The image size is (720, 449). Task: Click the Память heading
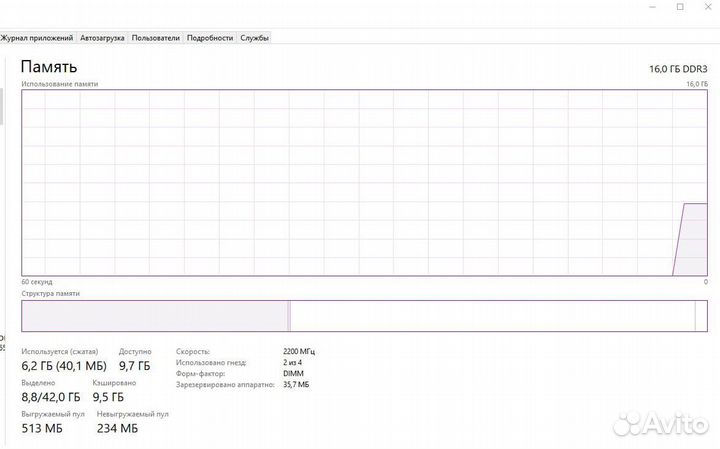point(50,66)
